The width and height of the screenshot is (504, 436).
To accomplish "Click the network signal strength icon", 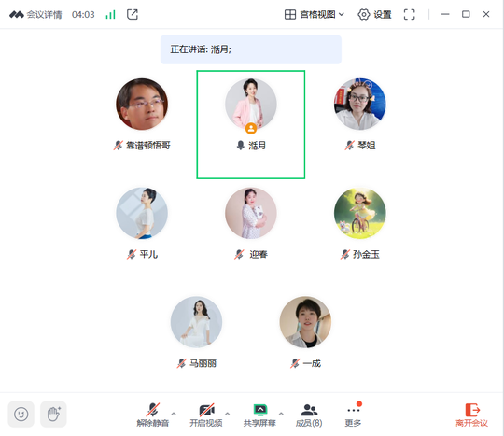I will [110, 14].
